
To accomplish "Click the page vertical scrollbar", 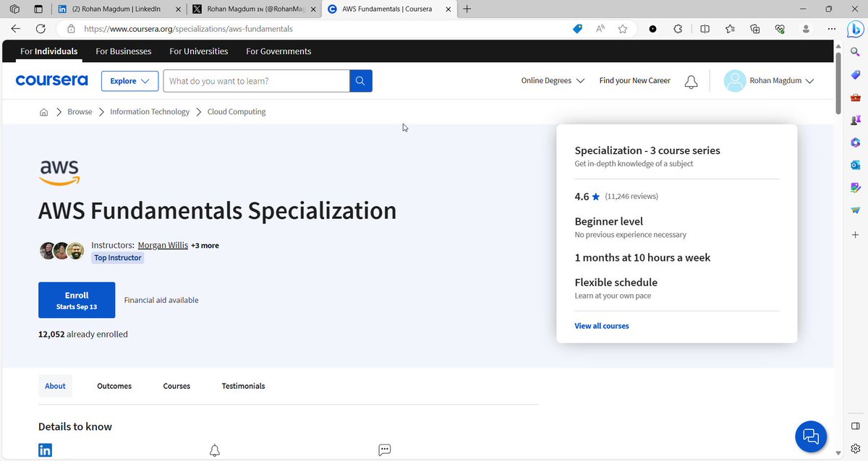I will click(x=838, y=83).
